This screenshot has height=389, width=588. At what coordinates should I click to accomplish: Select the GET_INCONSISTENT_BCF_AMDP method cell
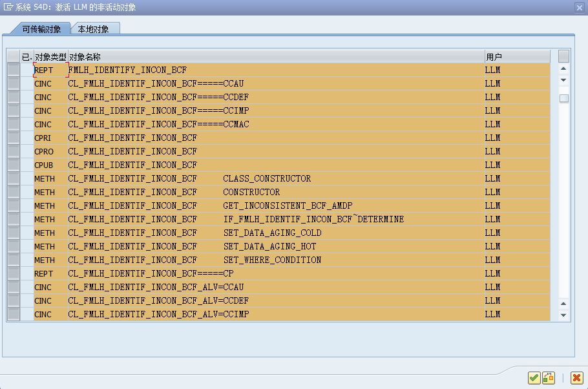(x=288, y=205)
